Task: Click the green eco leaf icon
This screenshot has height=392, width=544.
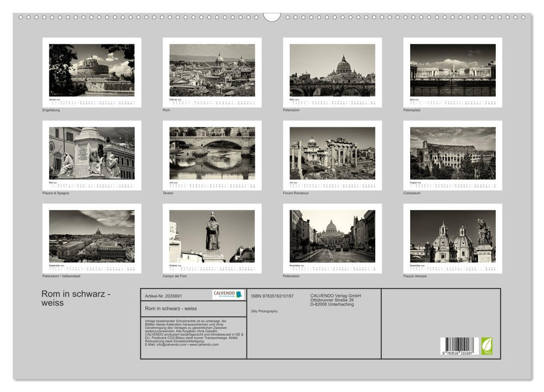Action: [487, 346]
